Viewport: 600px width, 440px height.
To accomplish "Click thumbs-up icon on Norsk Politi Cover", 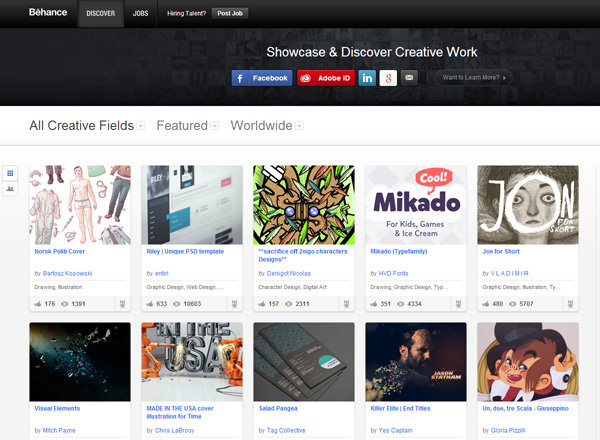I will click(38, 304).
